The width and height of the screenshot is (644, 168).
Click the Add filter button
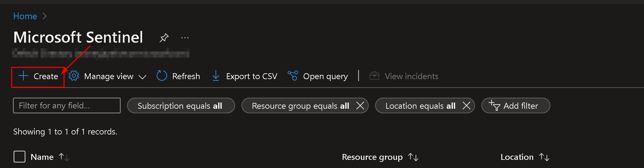pos(515,106)
